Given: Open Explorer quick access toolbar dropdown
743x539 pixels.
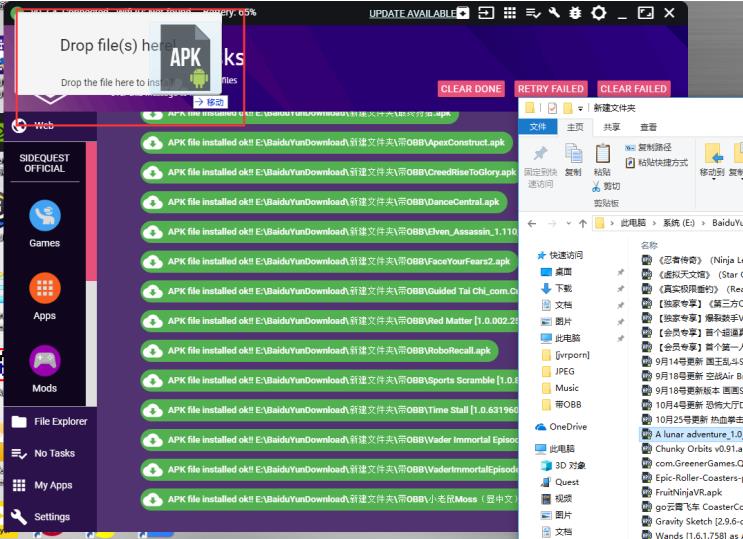Looking at the screenshot, I should (x=580, y=109).
